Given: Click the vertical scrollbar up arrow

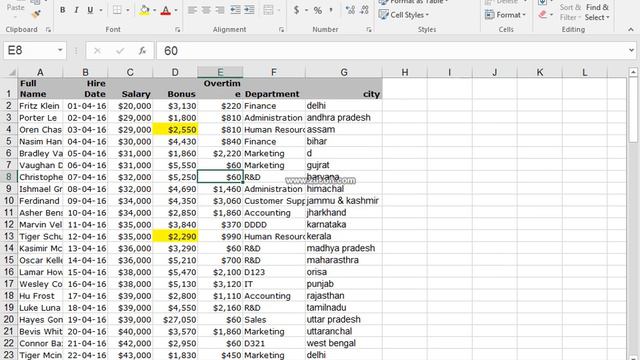Looking at the screenshot, I should [633, 72].
